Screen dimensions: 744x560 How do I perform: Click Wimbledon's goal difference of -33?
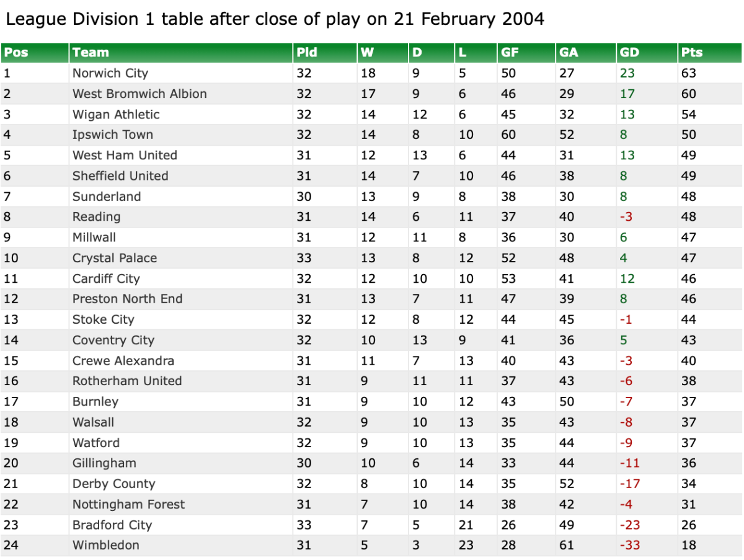(x=630, y=545)
